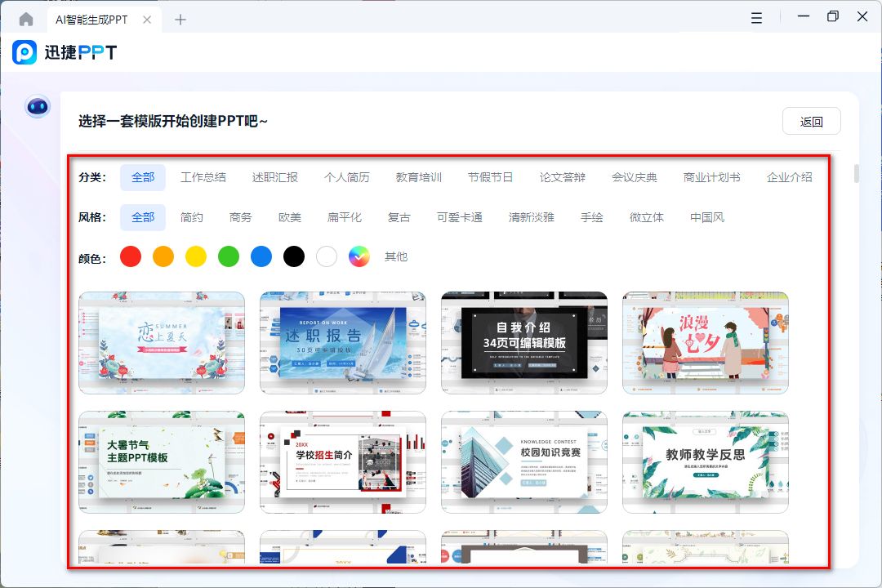Choose the 扁平化 style filter
This screenshot has width=882, height=588.
[345, 217]
